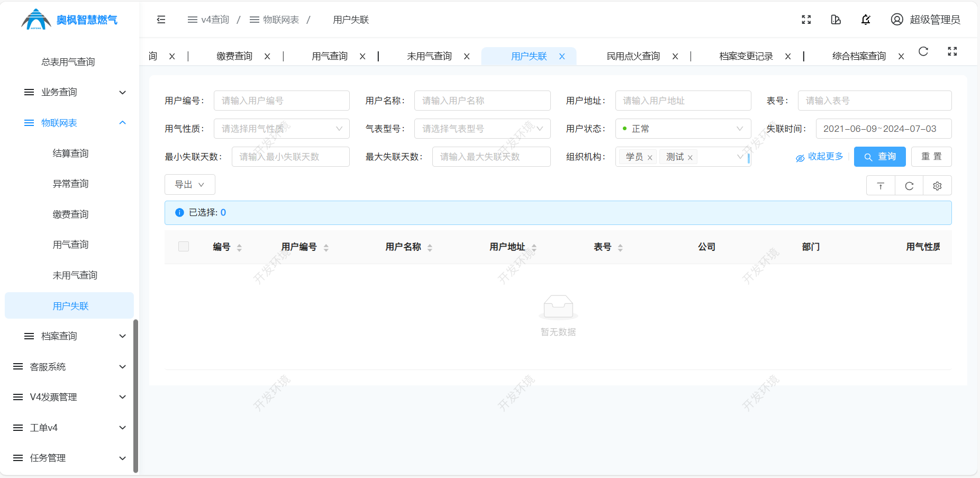Open 气表型号 dropdown
980x478 pixels.
pyautogui.click(x=482, y=129)
